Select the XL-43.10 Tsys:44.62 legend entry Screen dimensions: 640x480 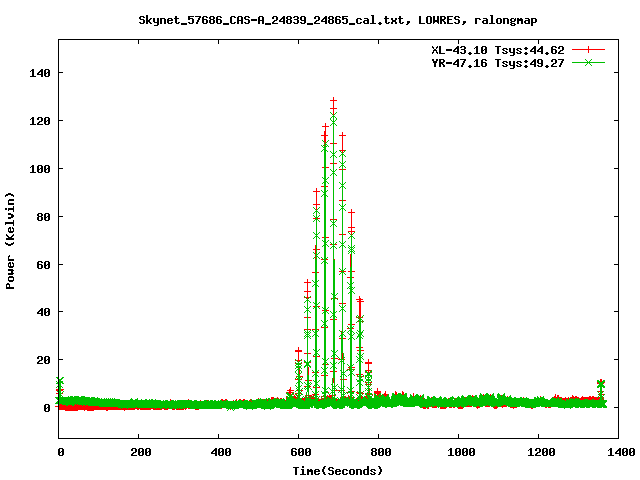point(498,50)
